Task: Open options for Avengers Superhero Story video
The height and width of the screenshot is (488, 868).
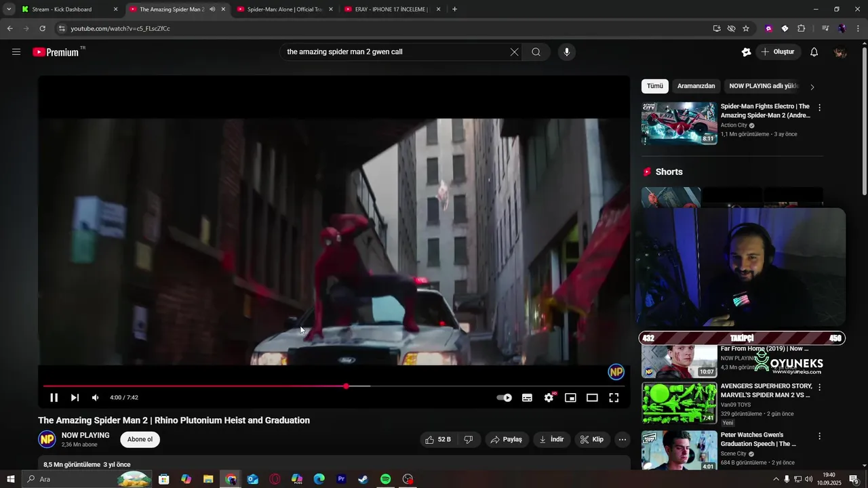Action: 819,388
